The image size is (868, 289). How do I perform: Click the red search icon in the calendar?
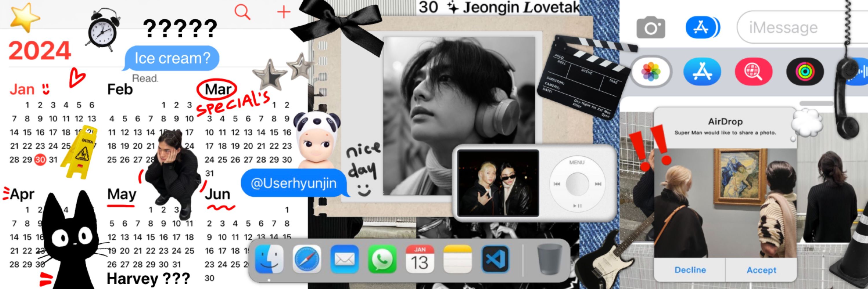(242, 12)
